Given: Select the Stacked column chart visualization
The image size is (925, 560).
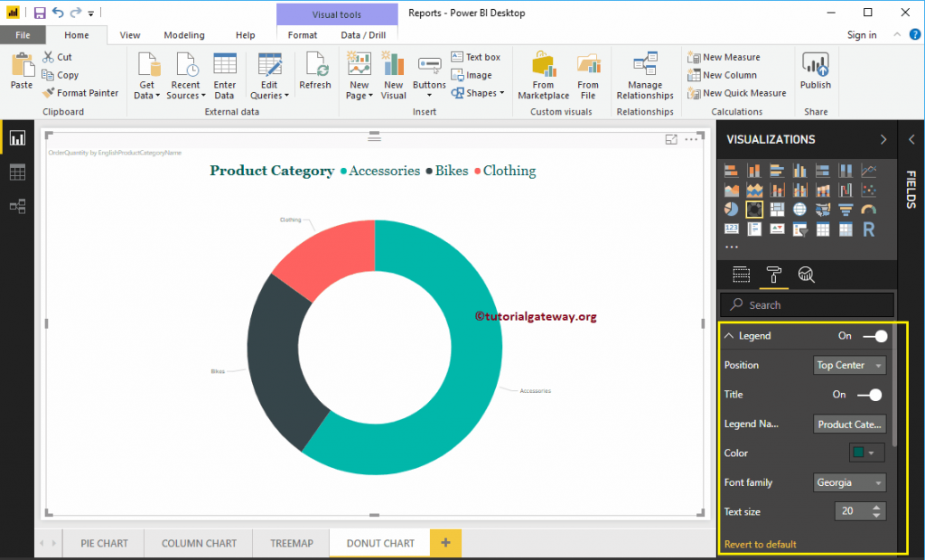Looking at the screenshot, I should coord(754,171).
